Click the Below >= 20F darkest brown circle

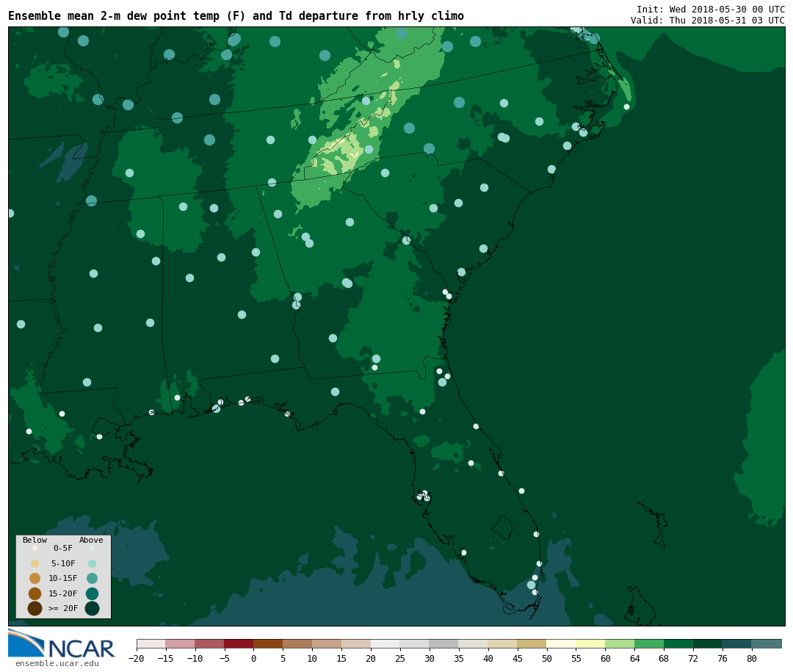[35, 608]
